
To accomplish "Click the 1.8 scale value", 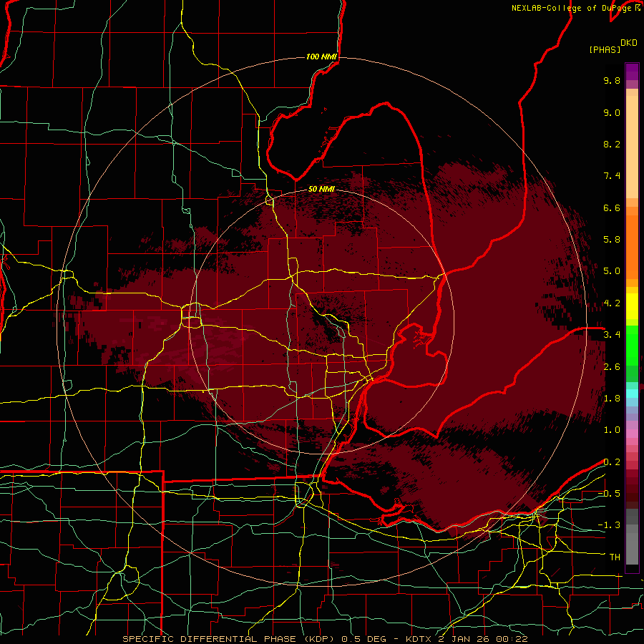I will click(612, 399).
